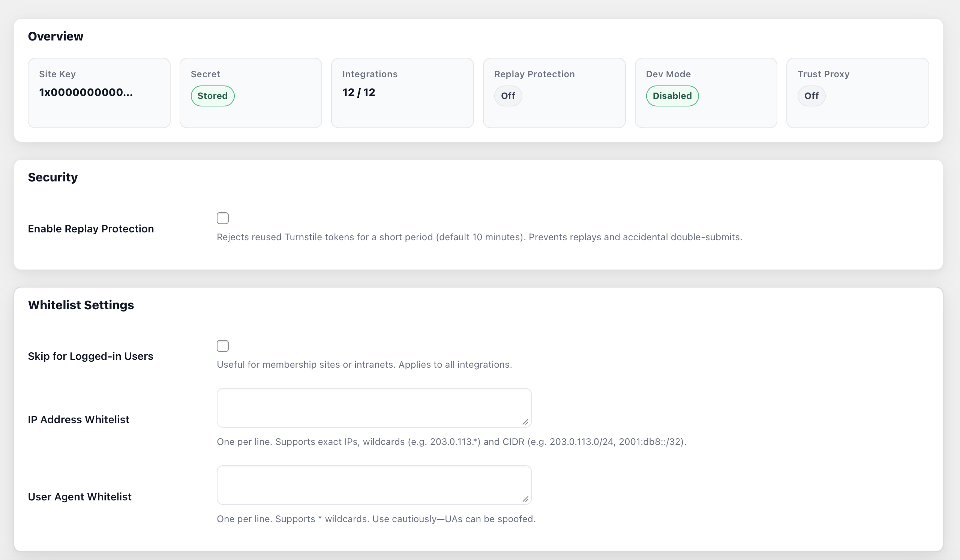Click the Off badge under Replay Protection

(508, 96)
